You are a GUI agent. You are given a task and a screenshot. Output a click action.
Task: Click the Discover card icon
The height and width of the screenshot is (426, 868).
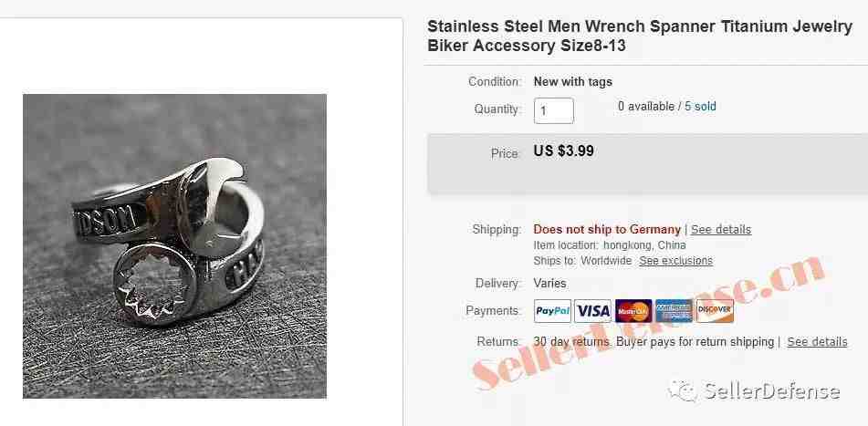(x=715, y=311)
